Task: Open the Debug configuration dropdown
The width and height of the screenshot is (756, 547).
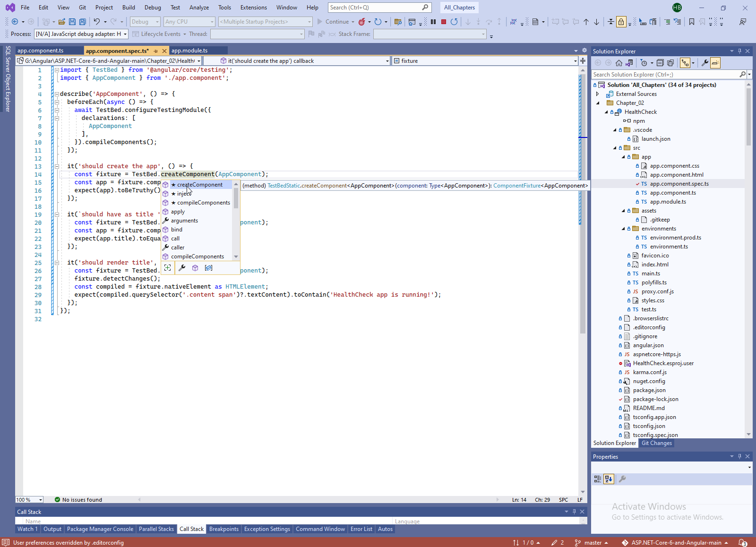Action: [x=145, y=22]
